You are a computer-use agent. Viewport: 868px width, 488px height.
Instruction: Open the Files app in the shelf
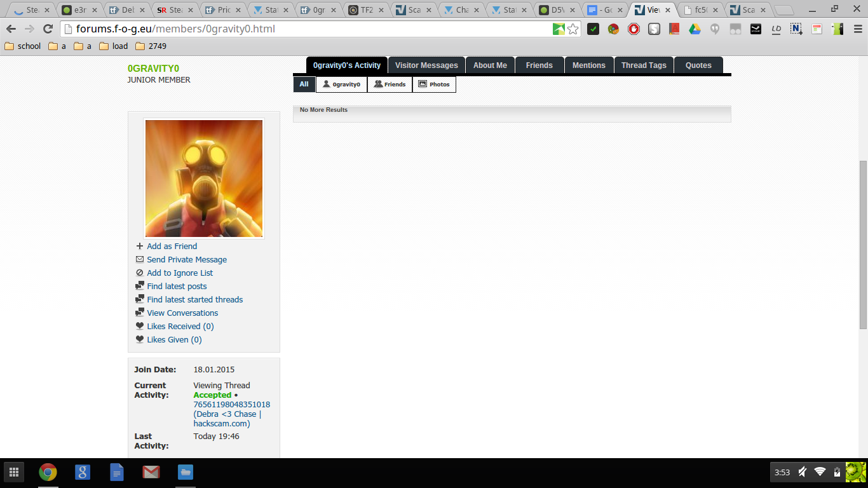pyautogui.click(x=185, y=472)
